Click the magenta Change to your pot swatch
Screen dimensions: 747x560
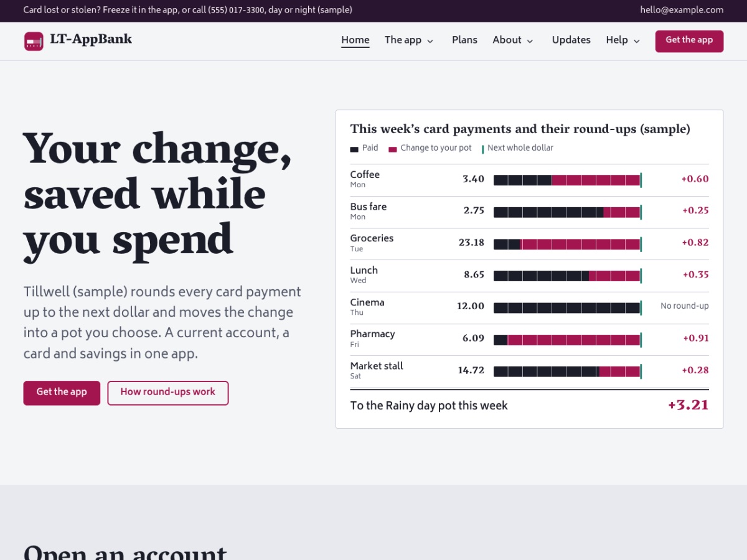click(392, 149)
